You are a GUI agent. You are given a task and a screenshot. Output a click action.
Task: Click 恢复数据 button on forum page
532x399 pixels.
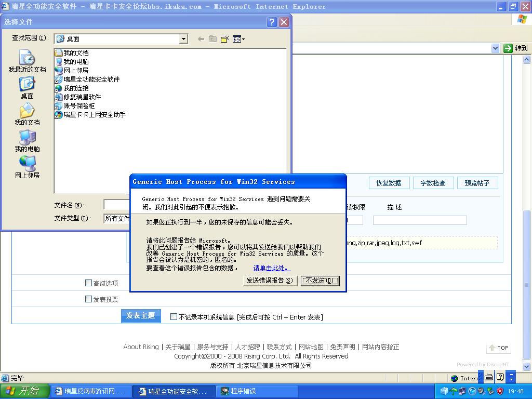point(389,183)
